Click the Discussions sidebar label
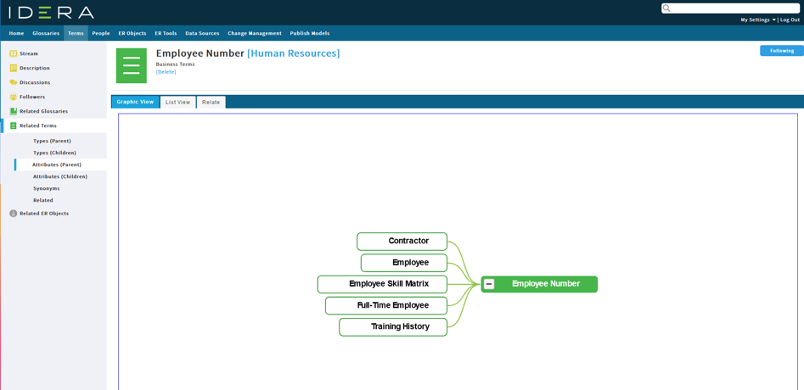 click(x=35, y=82)
